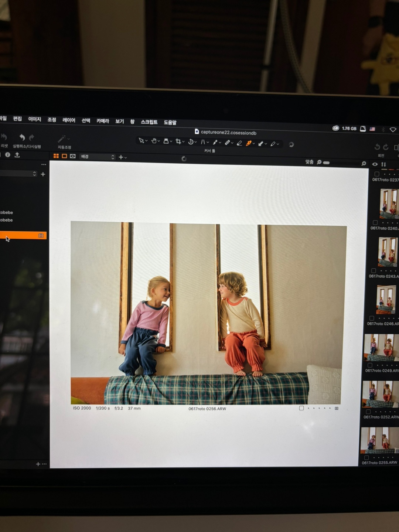Switch to single-image viewer mode

[x=64, y=156]
